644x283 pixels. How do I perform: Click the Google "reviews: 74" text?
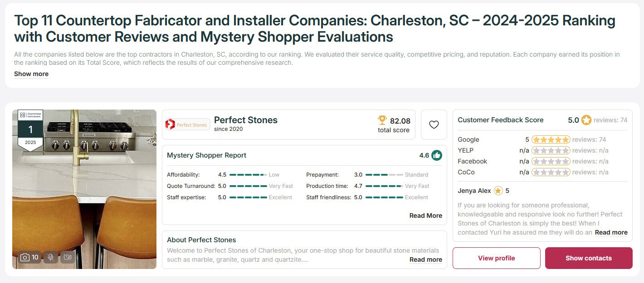(x=589, y=139)
